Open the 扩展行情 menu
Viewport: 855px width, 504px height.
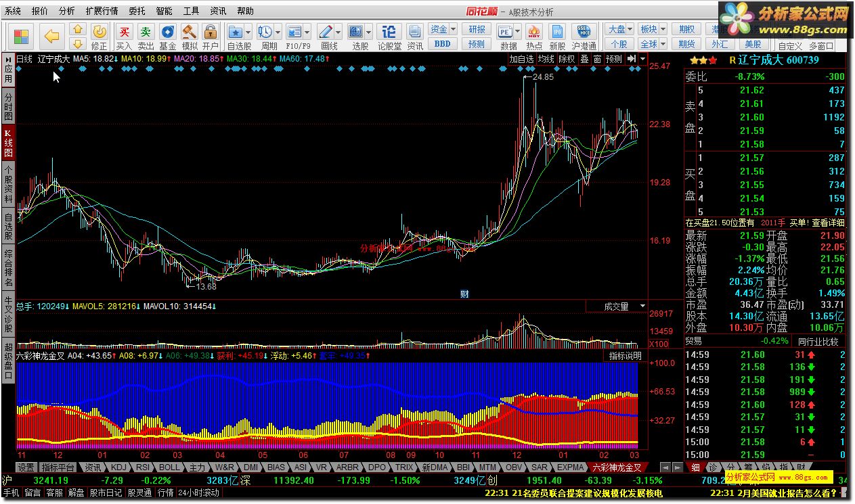tap(102, 11)
